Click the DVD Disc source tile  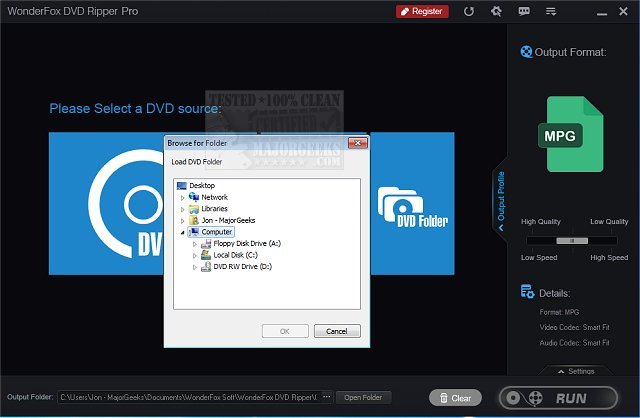[106, 203]
